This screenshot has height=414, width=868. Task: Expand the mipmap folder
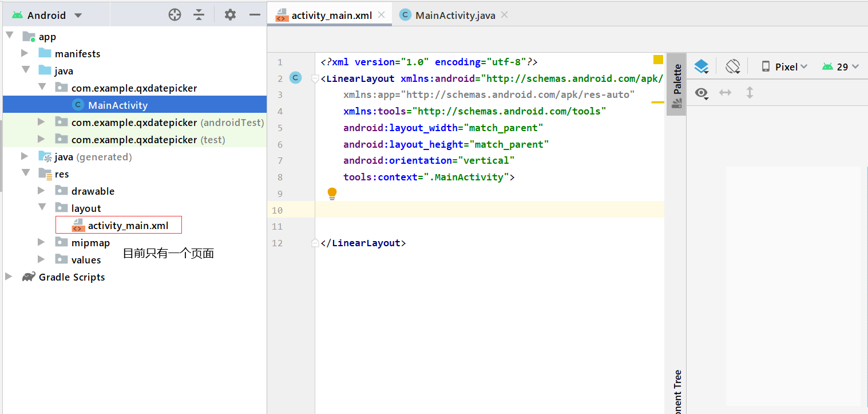pyautogui.click(x=41, y=242)
